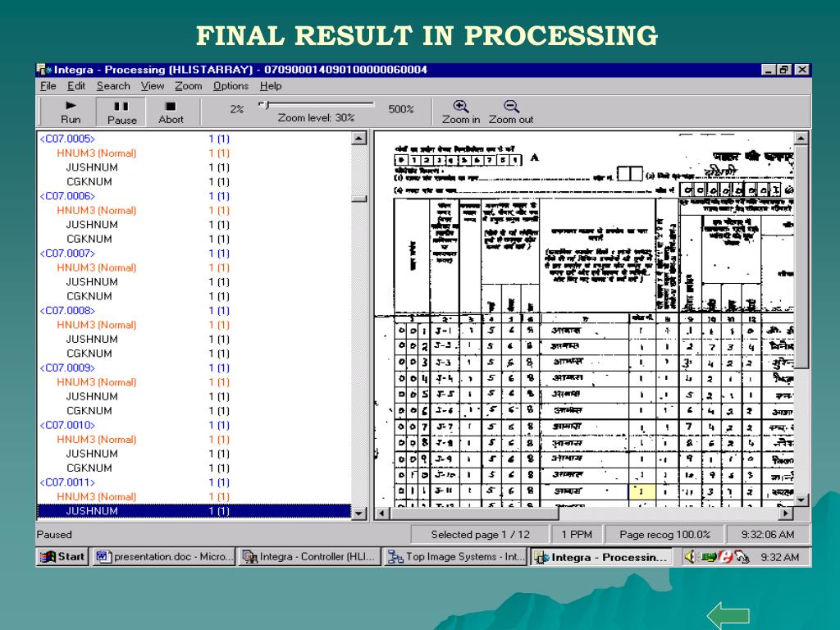Viewport: 840px width, 630px height.
Task: Click the red e system tray icon
Action: [x=726, y=557]
